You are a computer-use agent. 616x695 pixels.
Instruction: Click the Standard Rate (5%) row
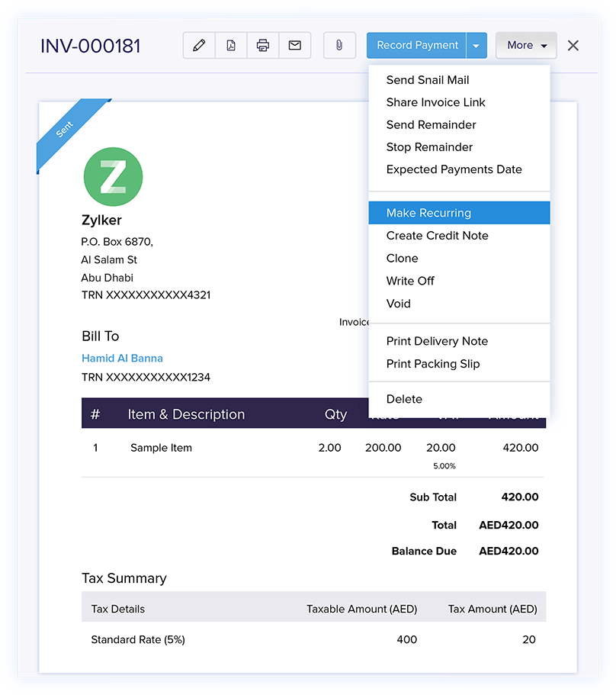[x=313, y=639]
